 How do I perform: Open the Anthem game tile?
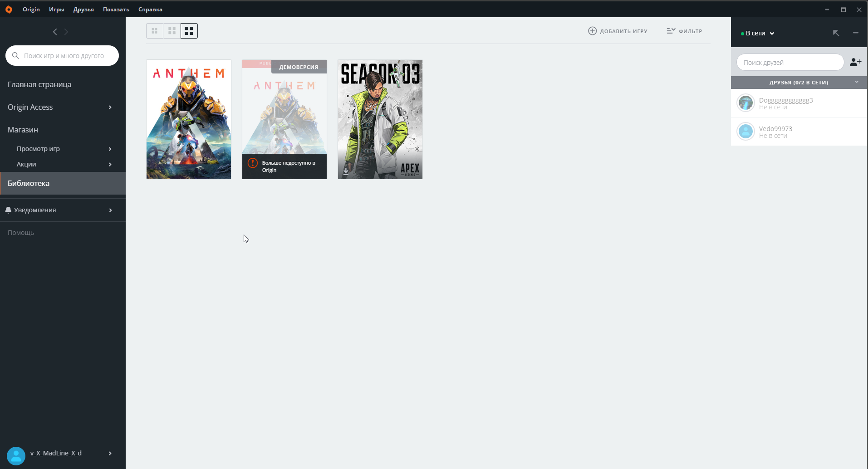coord(189,119)
